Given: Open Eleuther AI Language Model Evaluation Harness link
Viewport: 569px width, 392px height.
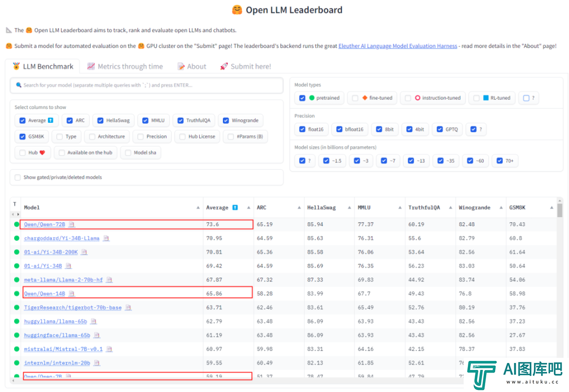Looking at the screenshot, I should click(398, 46).
